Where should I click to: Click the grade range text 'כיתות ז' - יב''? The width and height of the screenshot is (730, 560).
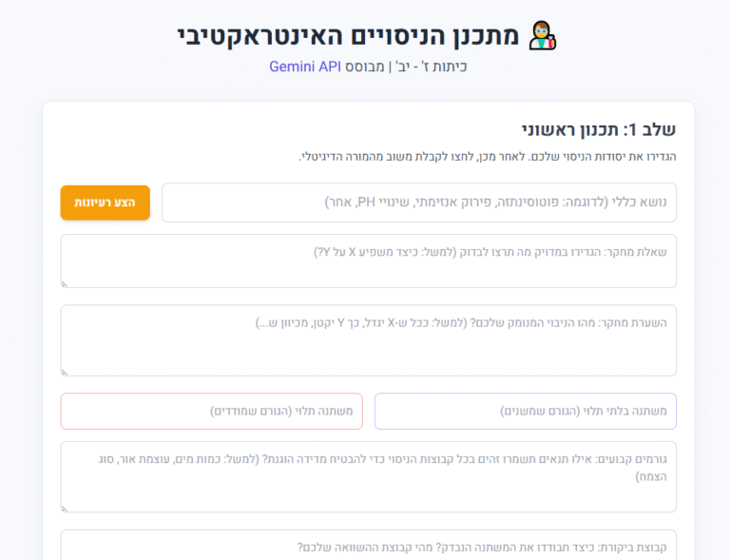point(432,67)
